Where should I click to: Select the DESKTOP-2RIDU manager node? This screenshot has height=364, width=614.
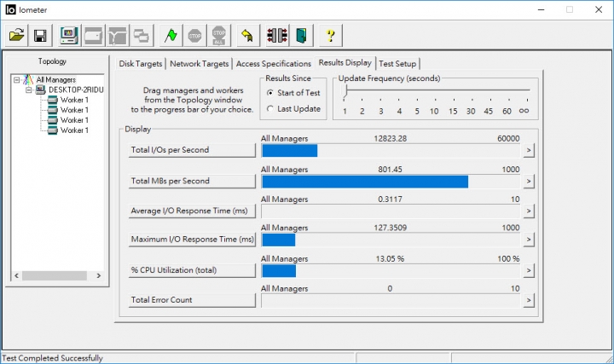(x=76, y=90)
